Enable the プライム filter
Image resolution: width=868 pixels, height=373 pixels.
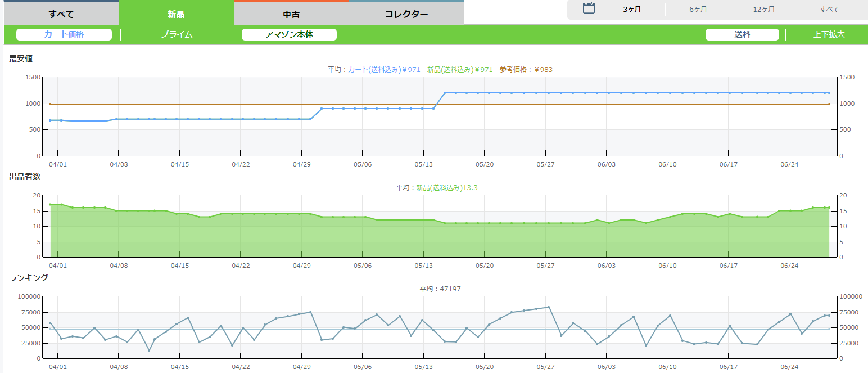point(177,35)
